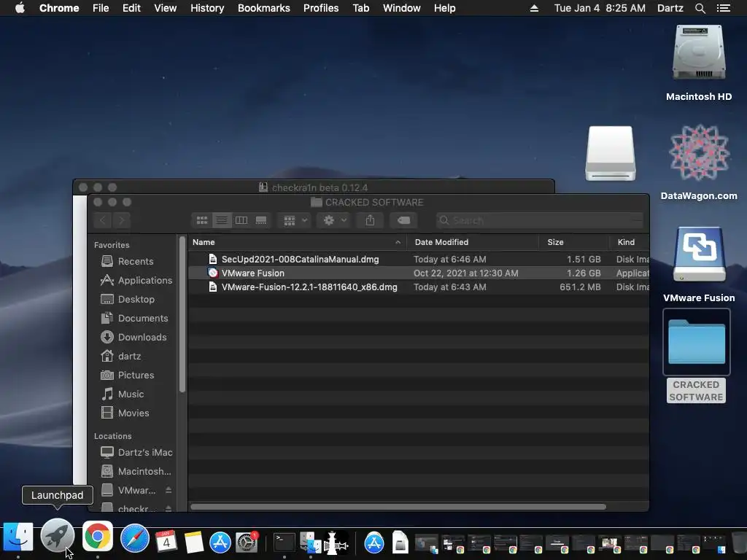This screenshot has height=560, width=747.
Task: Select the DataWagon.com desktop icon
Action: [x=698, y=152]
